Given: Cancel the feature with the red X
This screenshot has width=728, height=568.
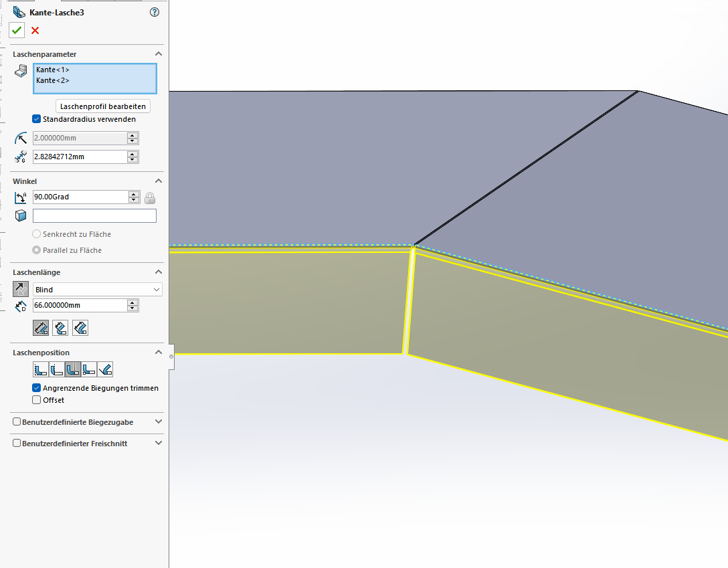Looking at the screenshot, I should point(35,31).
